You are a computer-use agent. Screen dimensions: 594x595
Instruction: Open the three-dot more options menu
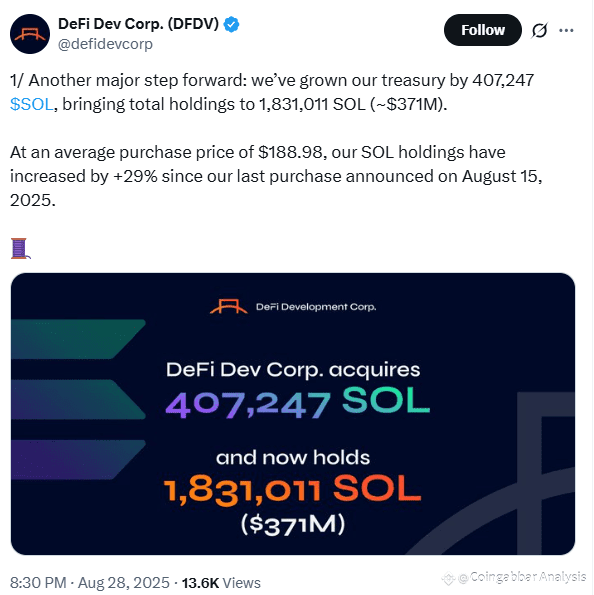pyautogui.click(x=566, y=30)
